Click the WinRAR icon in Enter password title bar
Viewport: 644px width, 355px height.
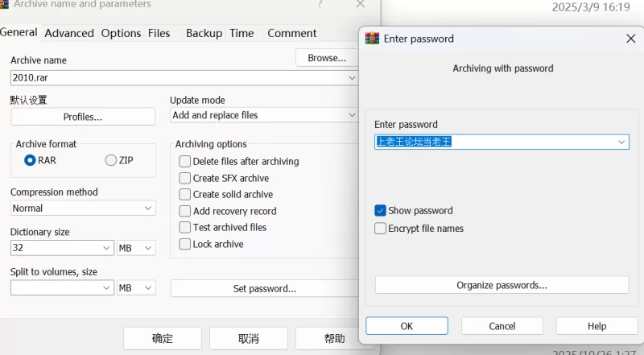(372, 39)
